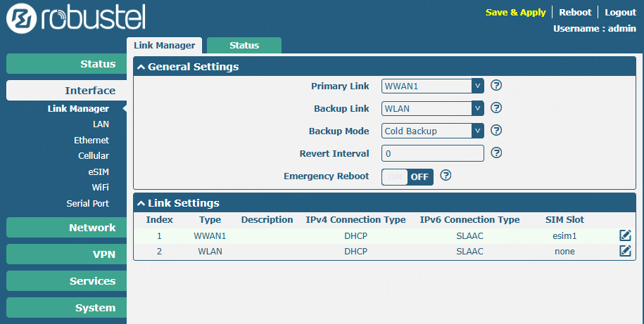Toggle the Emergency Reboot switch
This screenshot has height=324, width=644.
[408, 176]
